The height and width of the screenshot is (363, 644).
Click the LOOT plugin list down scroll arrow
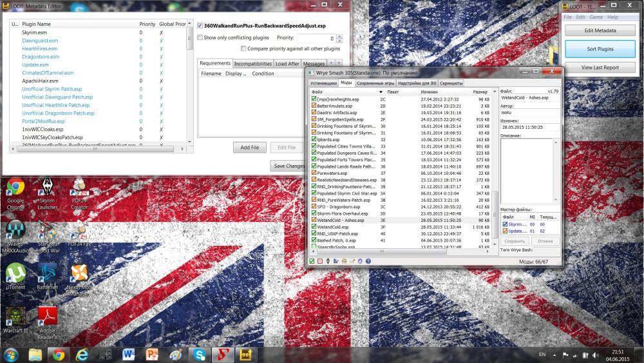[x=189, y=142]
